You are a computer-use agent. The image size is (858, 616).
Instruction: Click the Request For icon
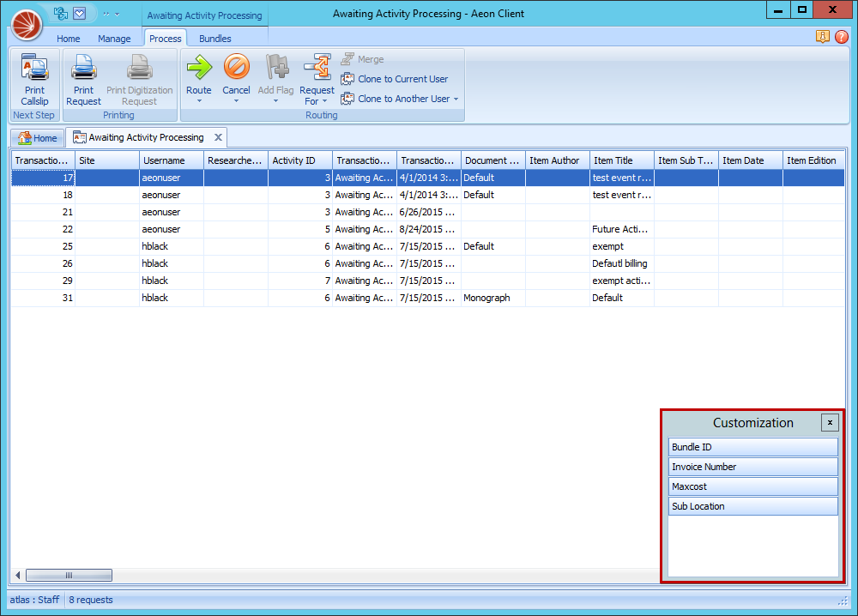tap(317, 67)
